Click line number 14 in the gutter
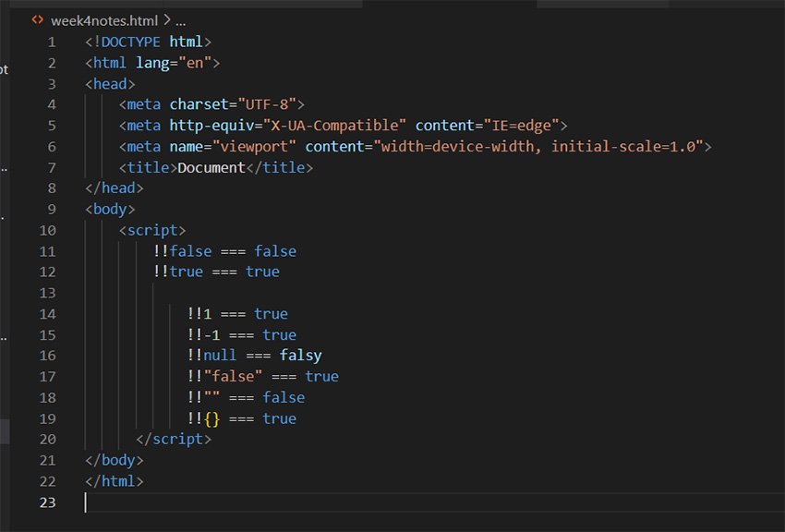The width and height of the screenshot is (785, 532). pos(48,313)
